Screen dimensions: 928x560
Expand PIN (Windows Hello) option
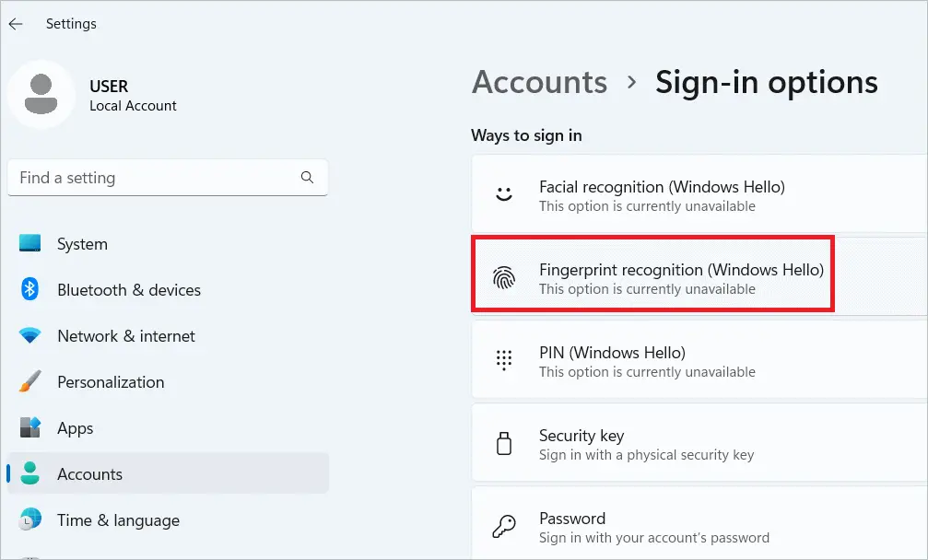coord(699,359)
